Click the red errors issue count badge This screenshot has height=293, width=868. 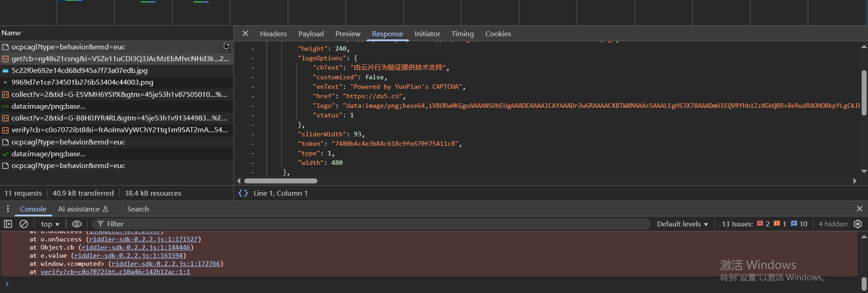763,224
